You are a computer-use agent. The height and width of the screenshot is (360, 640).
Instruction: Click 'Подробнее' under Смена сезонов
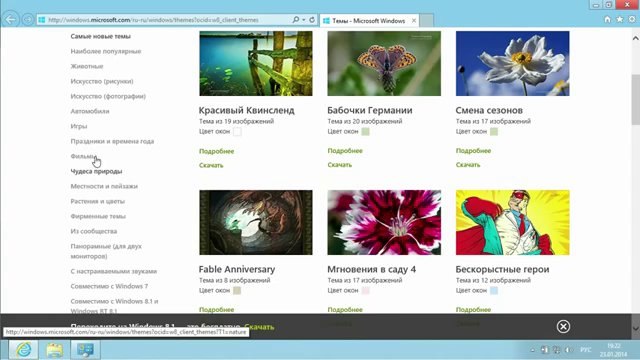(473, 151)
